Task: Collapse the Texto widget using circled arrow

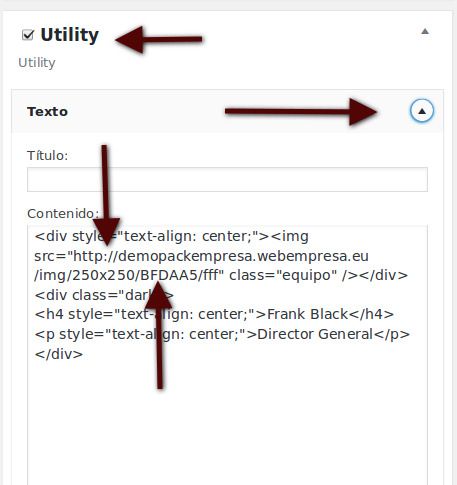Action: tap(422, 111)
